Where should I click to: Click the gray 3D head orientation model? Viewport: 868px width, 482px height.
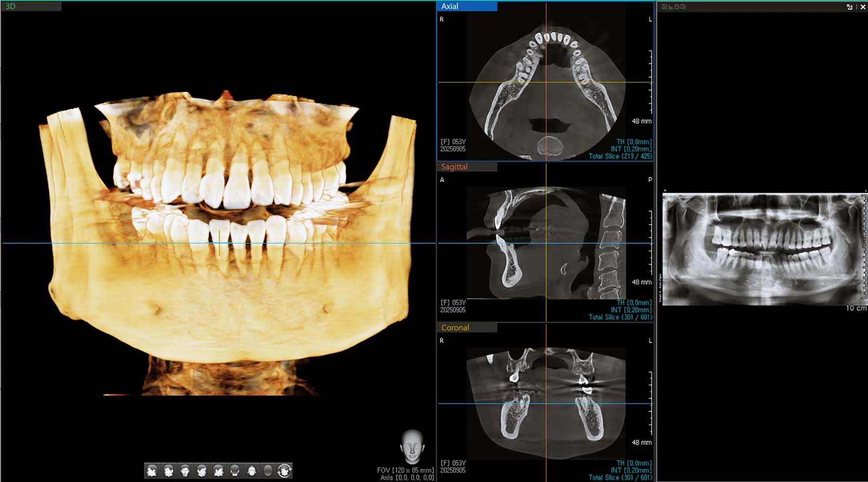(x=412, y=447)
